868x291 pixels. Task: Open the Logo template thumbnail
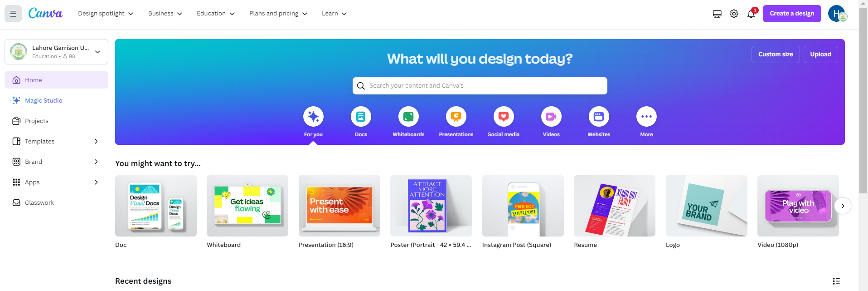(707, 206)
